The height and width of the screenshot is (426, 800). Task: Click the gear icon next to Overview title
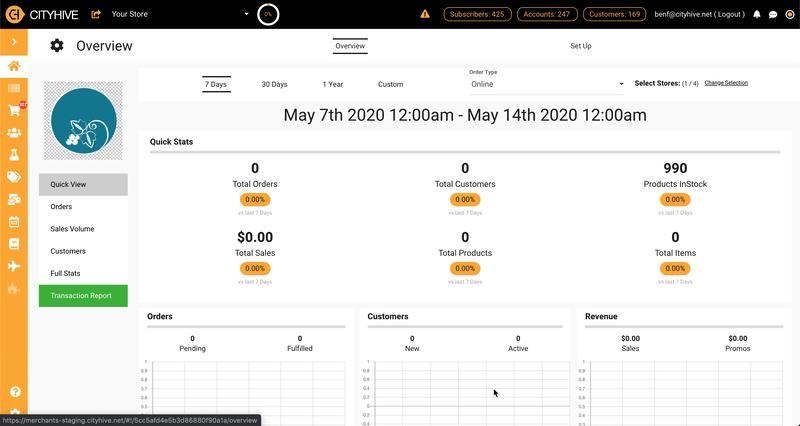[57, 45]
